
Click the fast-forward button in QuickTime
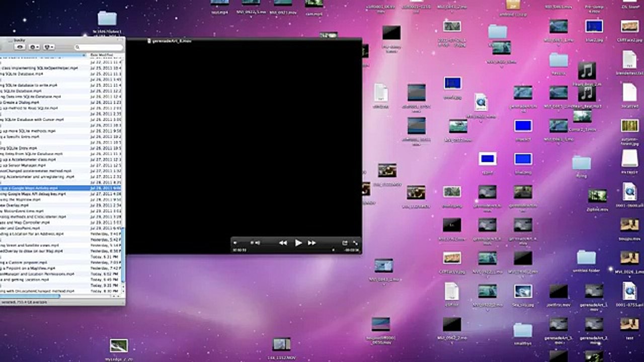point(312,243)
